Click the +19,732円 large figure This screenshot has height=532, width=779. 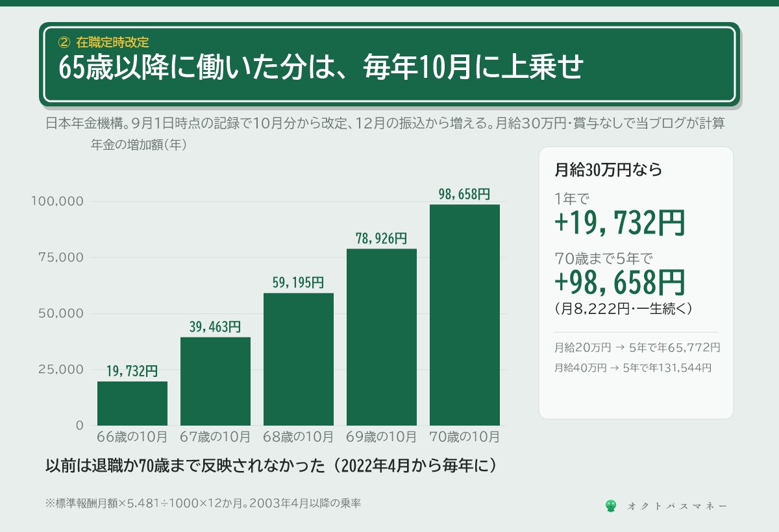click(619, 223)
